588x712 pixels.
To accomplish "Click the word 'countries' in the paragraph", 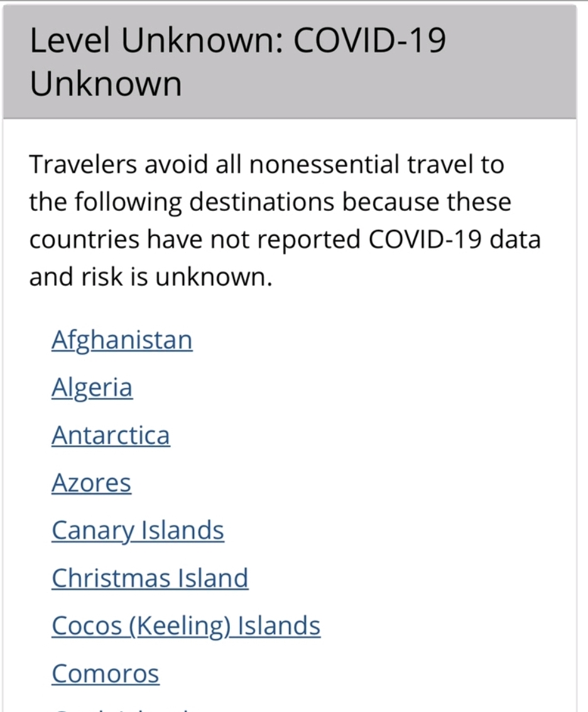I will point(85,239).
